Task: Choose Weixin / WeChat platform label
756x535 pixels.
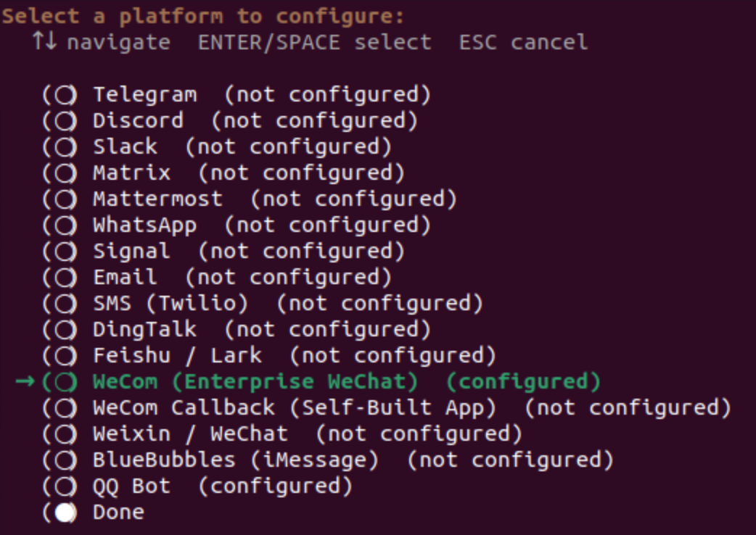Action: (x=190, y=434)
